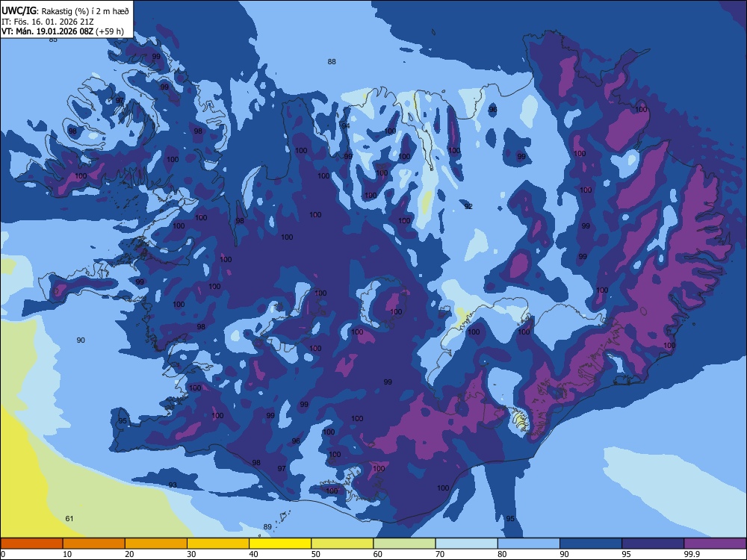The width and height of the screenshot is (747, 560).
Task: Click the 'VT: Mán. 19.01.2026 08Z' line
Action: click(x=48, y=31)
